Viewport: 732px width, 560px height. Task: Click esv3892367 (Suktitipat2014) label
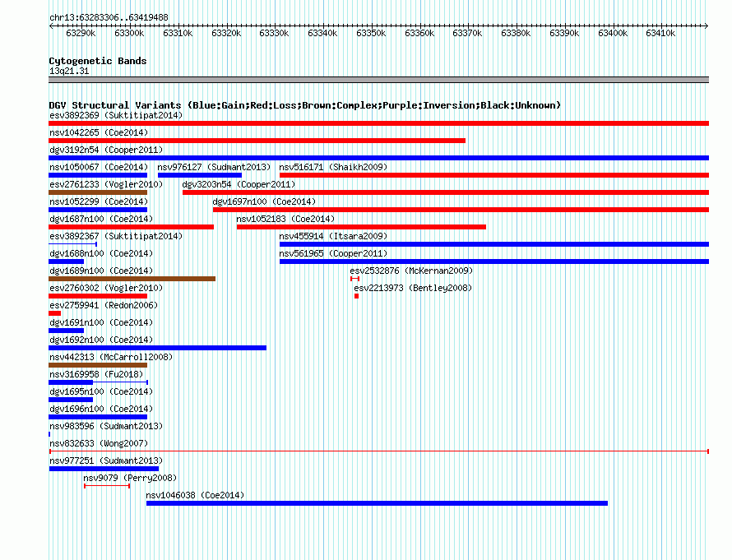pyautogui.click(x=116, y=236)
